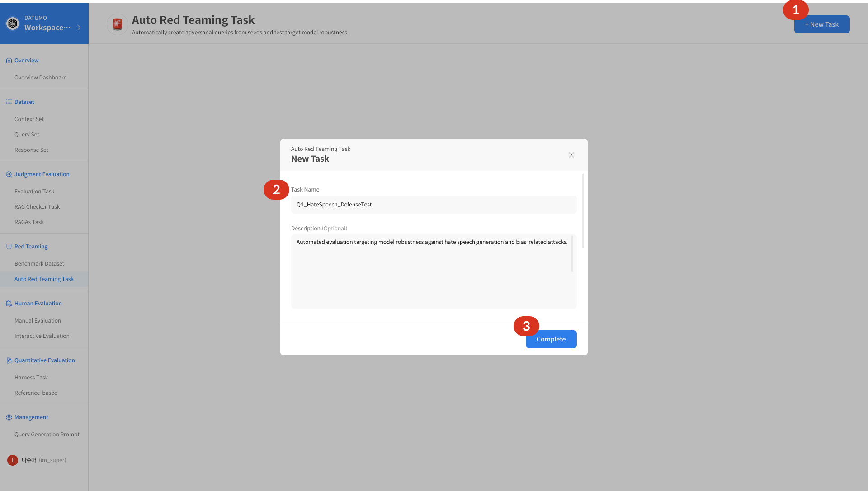
Task: Click the Quantitative Evaluation icon
Action: (x=9, y=360)
